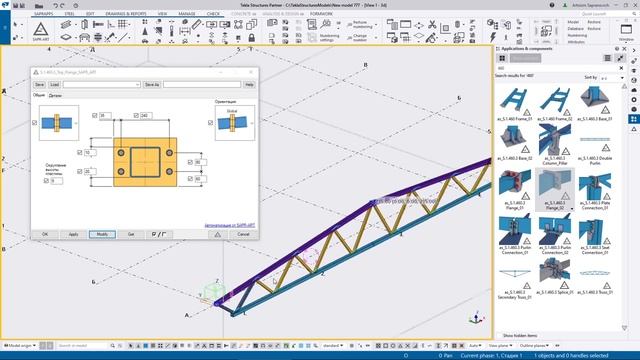Open the VIEW ribbon tab
Image resolution: width=640 pixels, height=360 pixels.
[162, 14]
